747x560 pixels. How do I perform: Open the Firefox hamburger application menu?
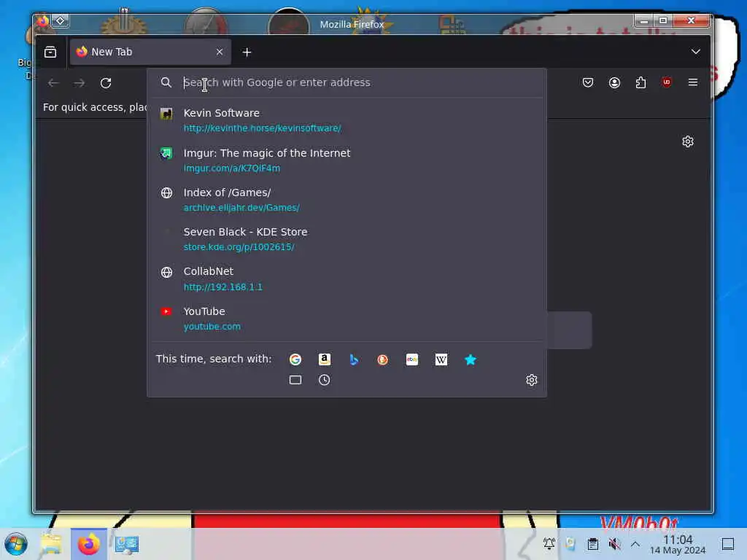(693, 82)
